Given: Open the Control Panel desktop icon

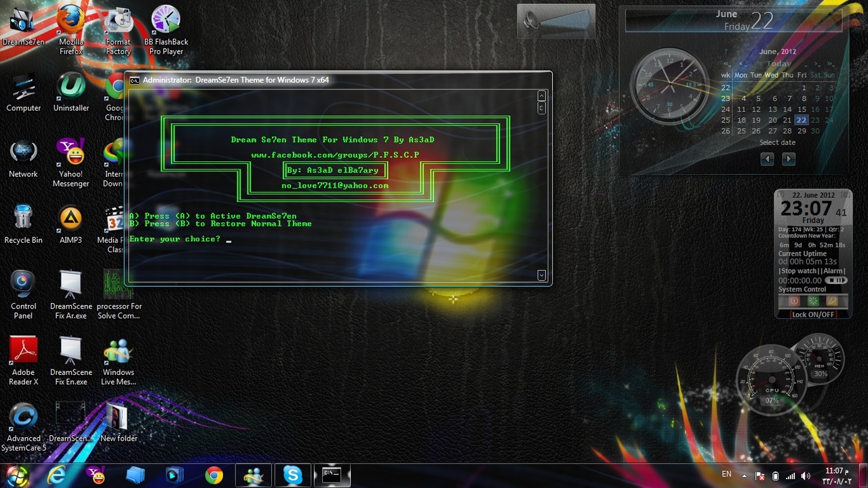Looking at the screenshot, I should tap(23, 296).
